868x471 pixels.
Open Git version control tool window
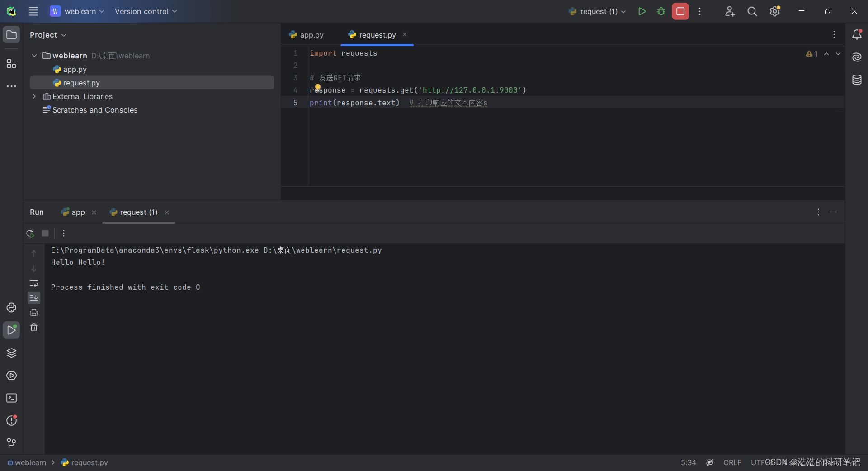click(11, 443)
